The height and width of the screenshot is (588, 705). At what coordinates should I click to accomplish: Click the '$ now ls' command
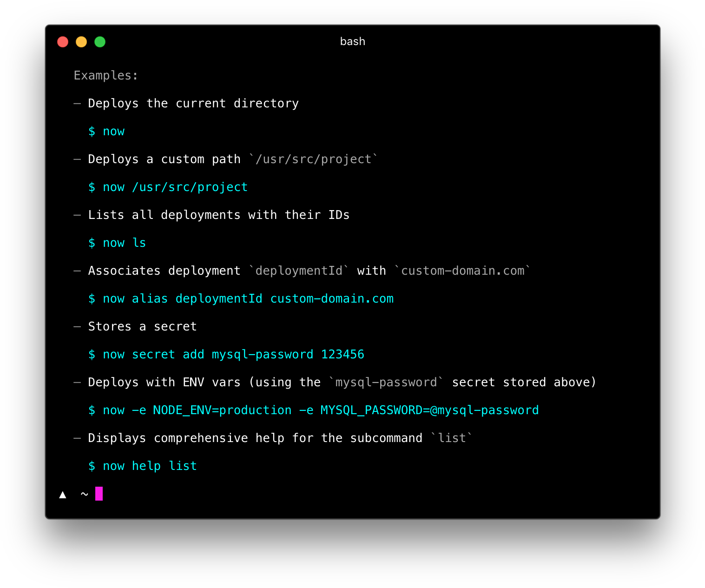point(117,243)
